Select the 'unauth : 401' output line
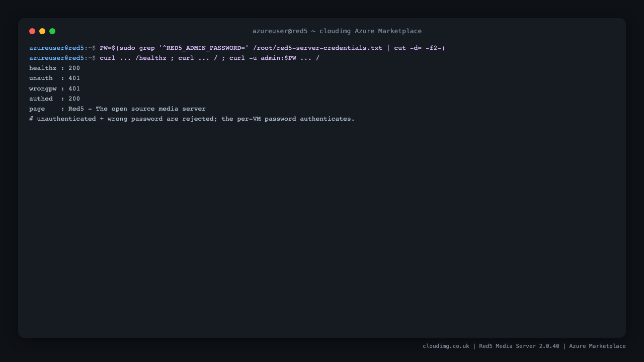Viewport: 644px width, 362px height. click(54, 78)
